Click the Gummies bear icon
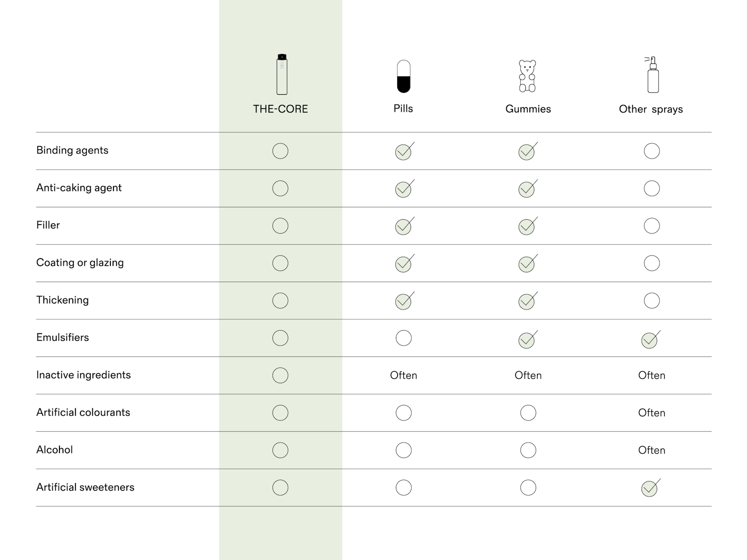Viewport: 747px width, 560px height. point(527,76)
